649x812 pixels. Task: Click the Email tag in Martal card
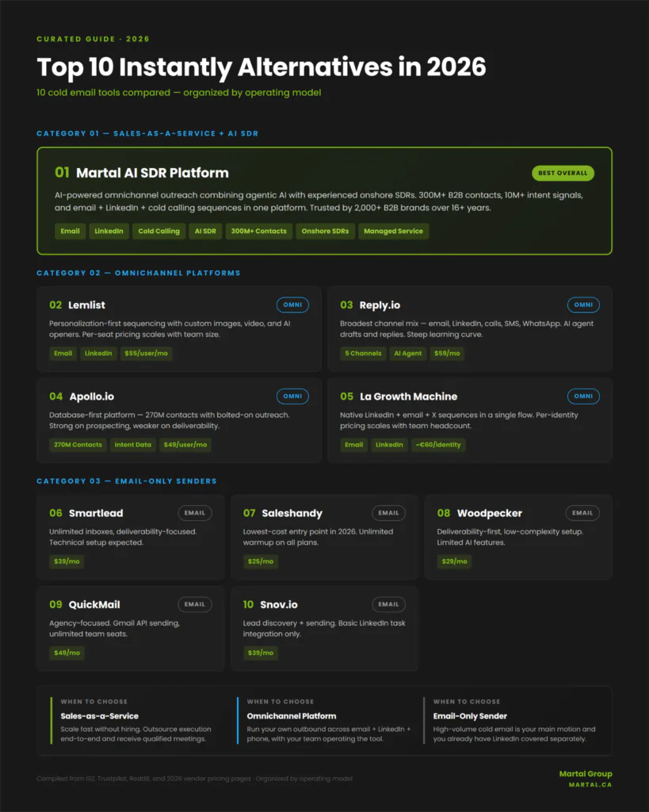point(70,231)
